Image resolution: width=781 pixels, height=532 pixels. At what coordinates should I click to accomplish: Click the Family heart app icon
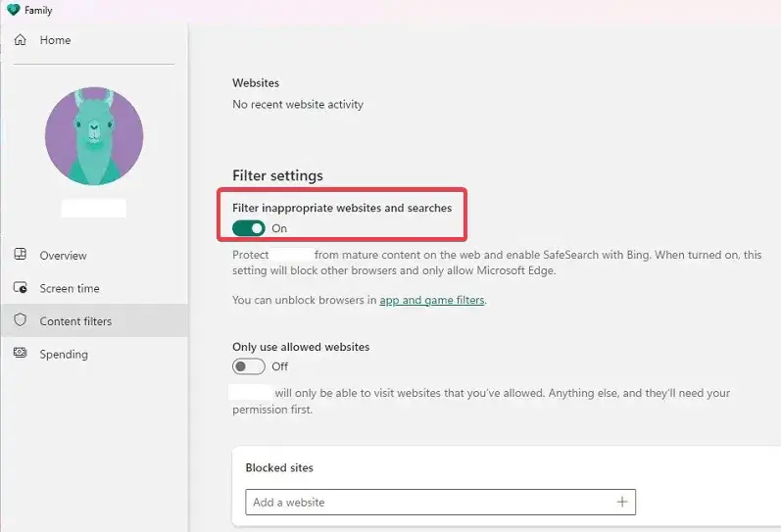[13, 11]
